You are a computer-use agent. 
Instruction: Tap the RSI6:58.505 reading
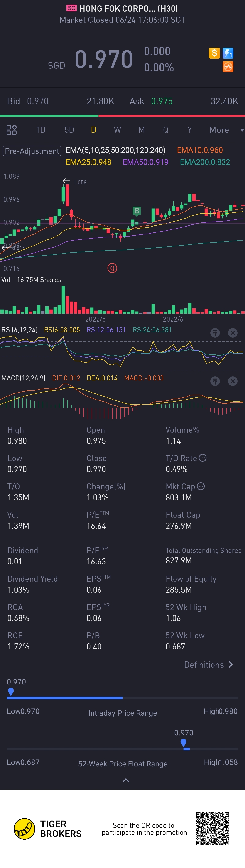pyautogui.click(x=62, y=330)
